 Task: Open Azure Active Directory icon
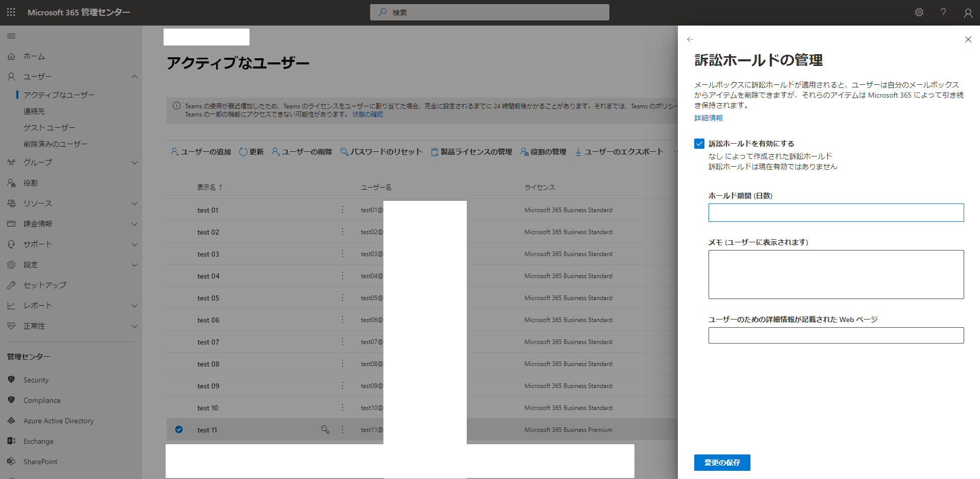(x=11, y=420)
